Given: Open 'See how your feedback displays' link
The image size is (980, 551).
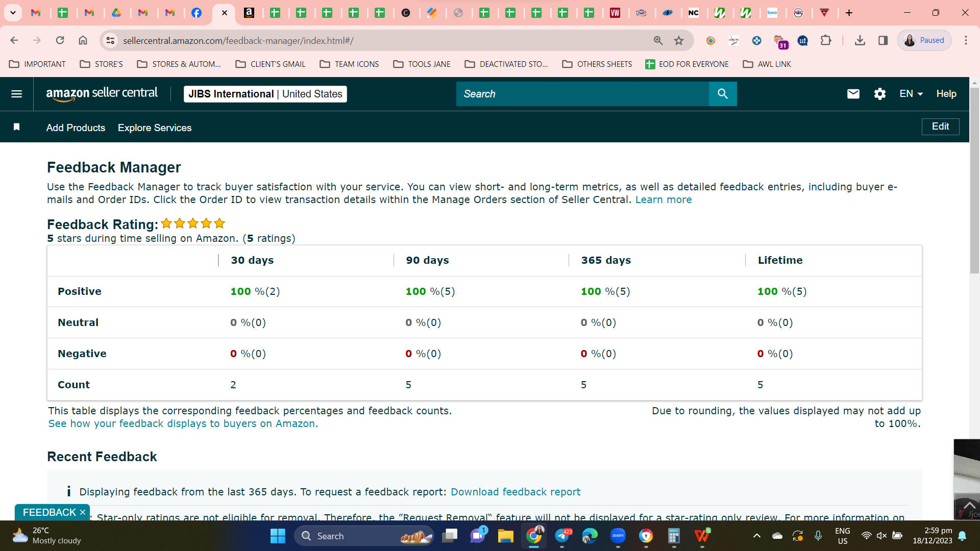Looking at the screenshot, I should tap(183, 423).
